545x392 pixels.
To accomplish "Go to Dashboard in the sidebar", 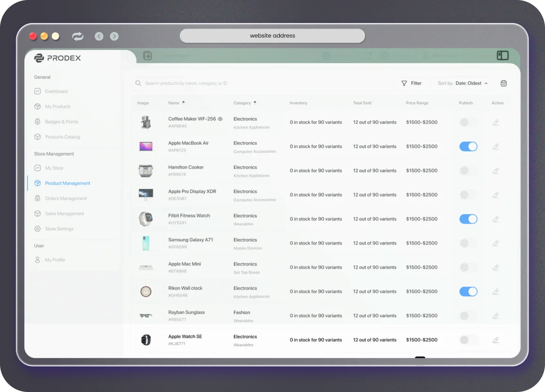I will point(56,91).
